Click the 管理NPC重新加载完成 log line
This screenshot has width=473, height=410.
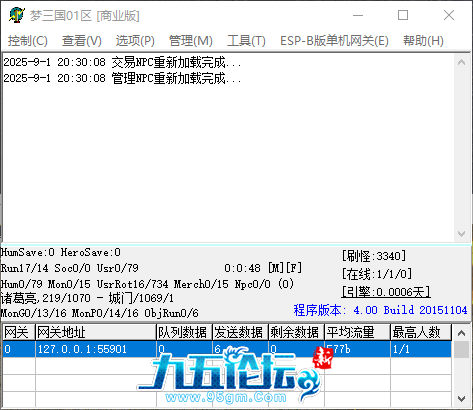click(122, 78)
